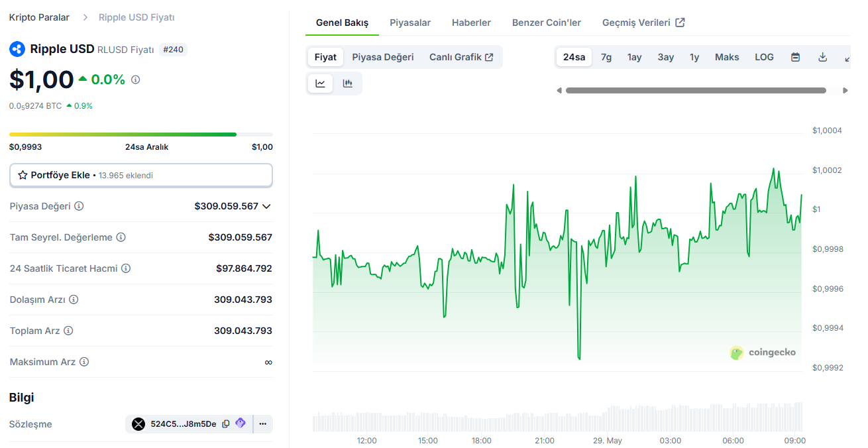Select 3ay time range
This screenshot has height=448, width=868.
tap(666, 57)
